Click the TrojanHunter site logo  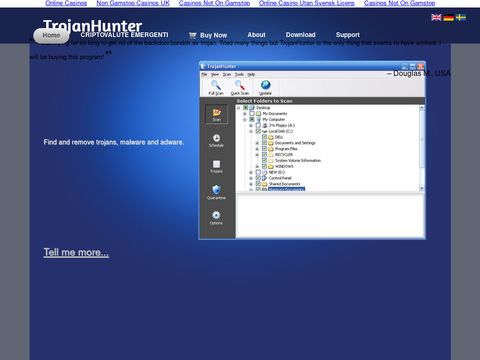click(92, 25)
